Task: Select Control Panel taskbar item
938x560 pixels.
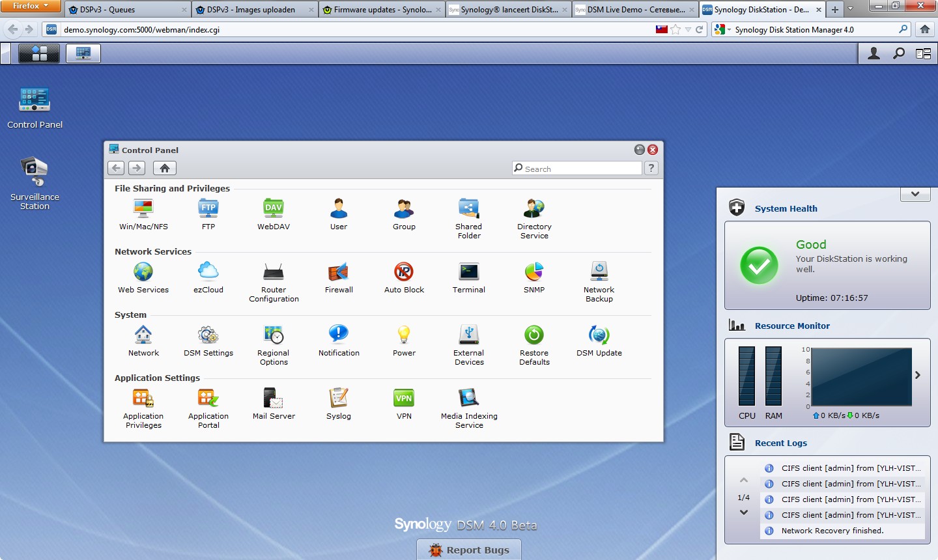Action: (x=83, y=53)
